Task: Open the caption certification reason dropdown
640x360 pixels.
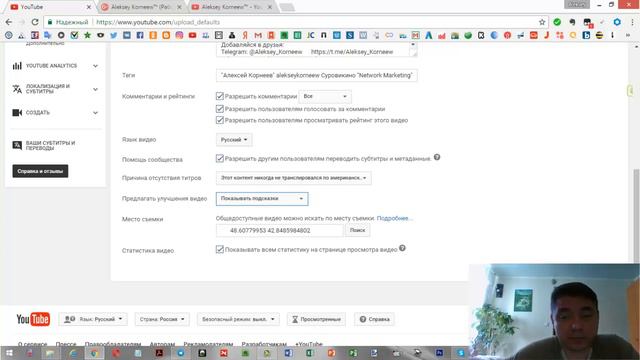Action: point(293,178)
